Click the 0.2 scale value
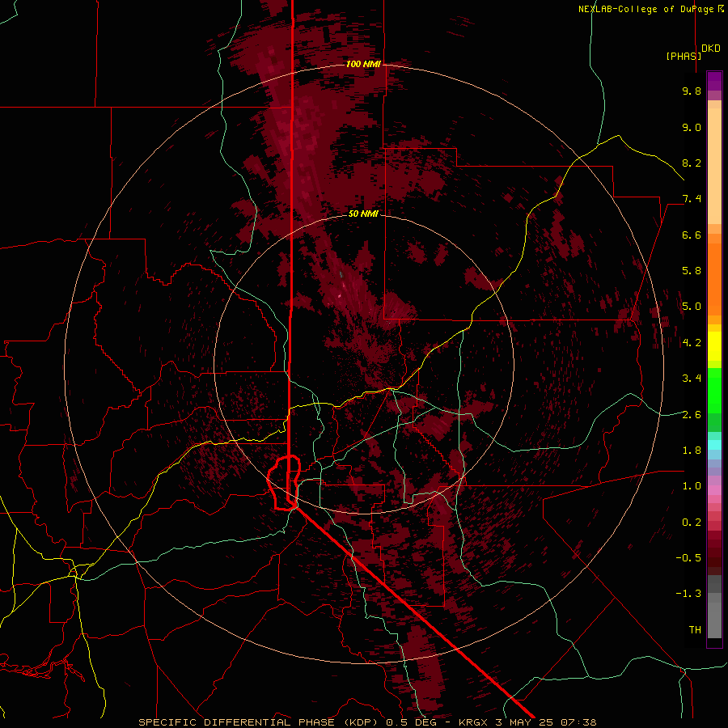 (692, 523)
